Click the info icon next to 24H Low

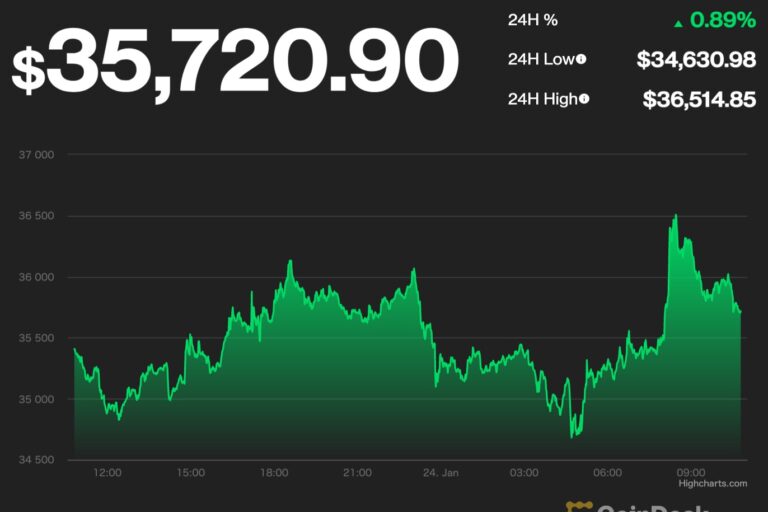pyautogui.click(x=581, y=59)
